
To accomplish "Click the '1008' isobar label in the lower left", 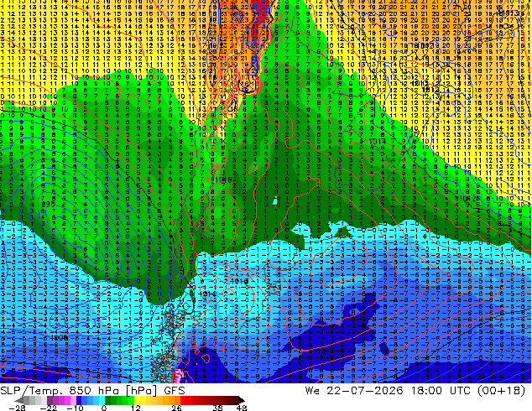I will 59,338.
